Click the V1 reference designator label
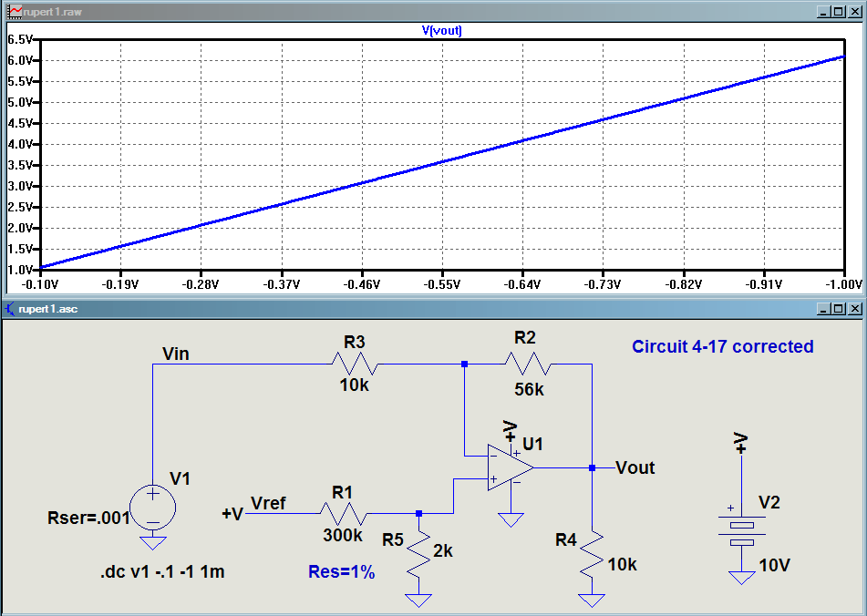Image resolution: width=867 pixels, height=616 pixels. 180,478
